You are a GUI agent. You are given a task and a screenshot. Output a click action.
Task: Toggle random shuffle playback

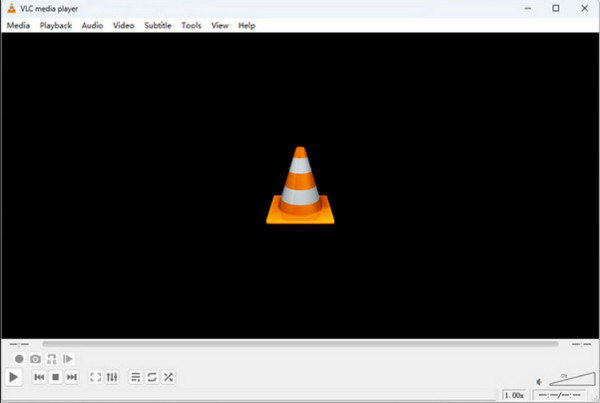168,377
